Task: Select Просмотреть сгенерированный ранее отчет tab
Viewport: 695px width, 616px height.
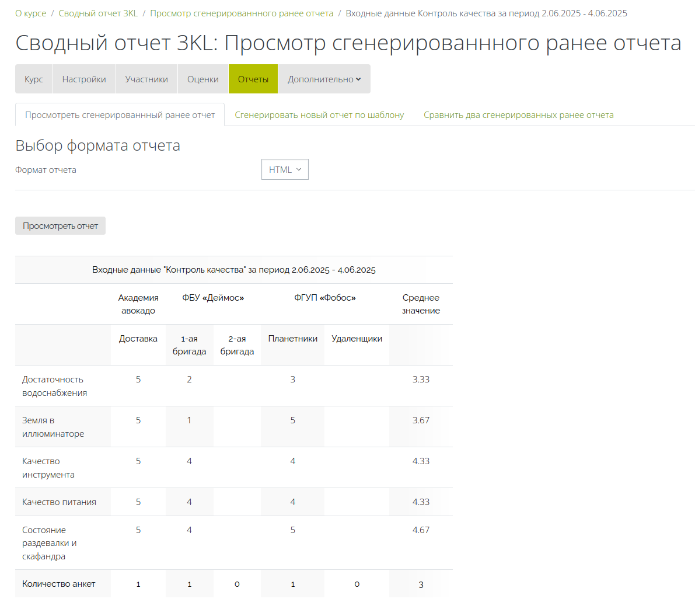Action: (x=120, y=115)
